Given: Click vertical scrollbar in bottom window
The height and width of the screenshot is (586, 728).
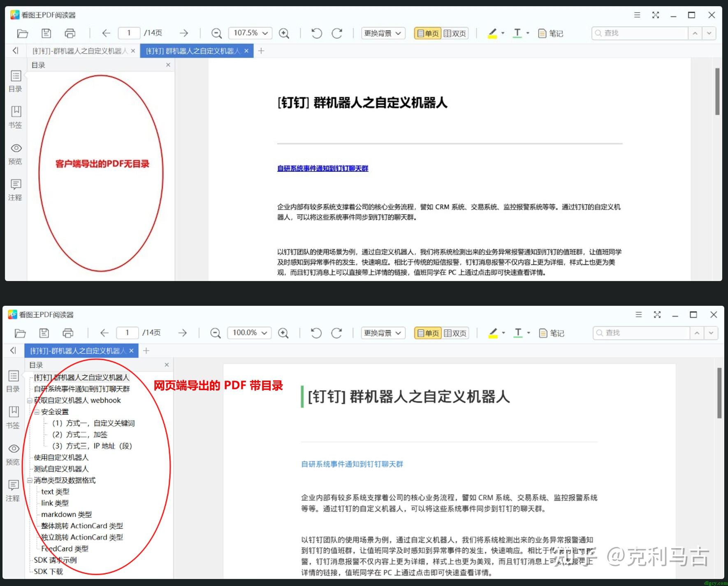Looking at the screenshot, I should coord(719,393).
